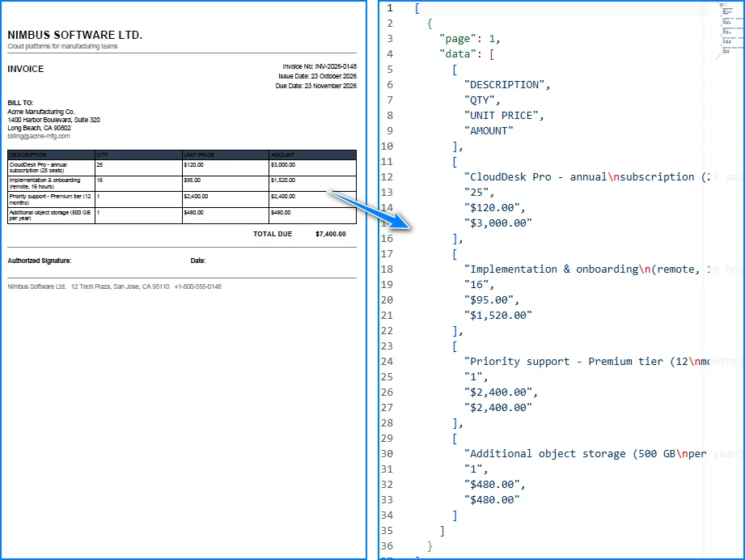This screenshot has width=745, height=560.
Task: Click the Nimbus Software Ltd. footer name
Action: (36, 286)
